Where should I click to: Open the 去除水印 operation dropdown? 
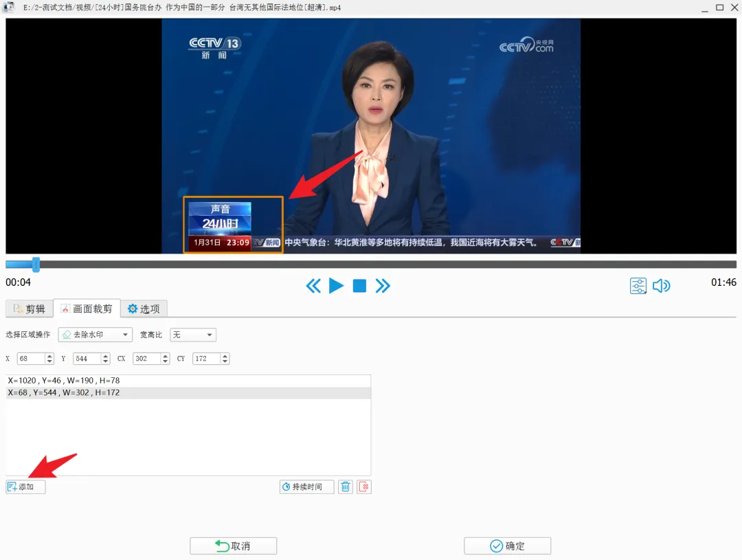[x=95, y=335]
